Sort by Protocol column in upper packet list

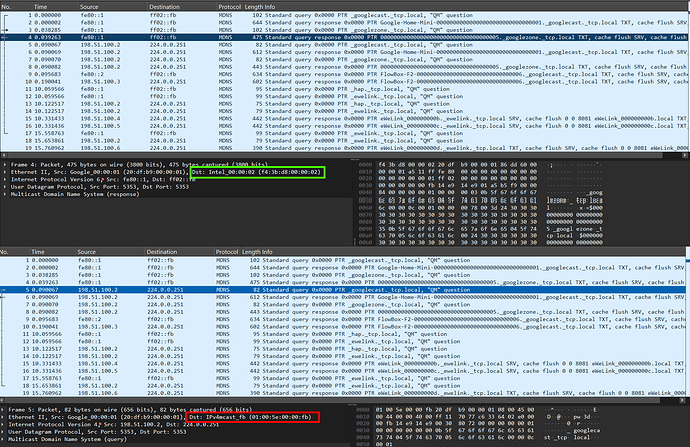point(229,7)
